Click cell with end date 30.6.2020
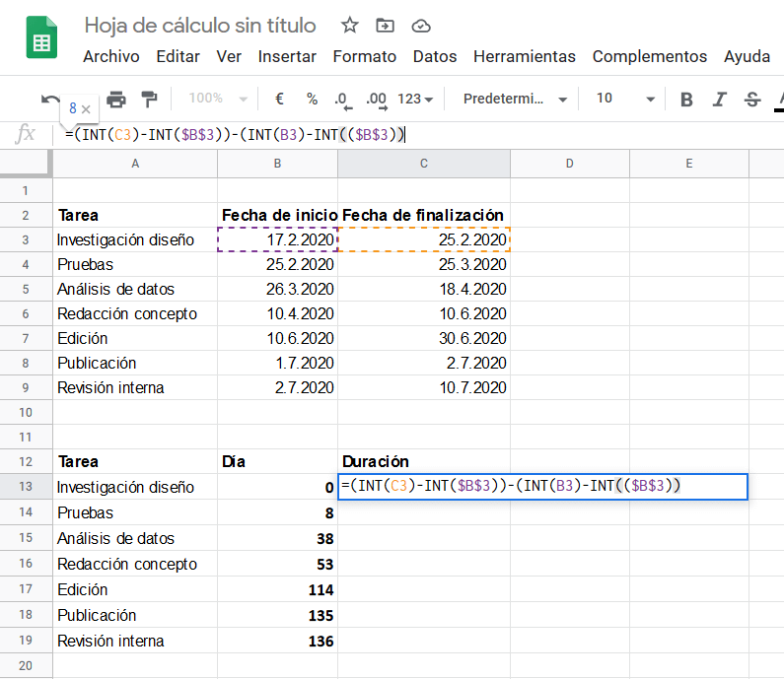This screenshot has width=784, height=679. tap(424, 338)
